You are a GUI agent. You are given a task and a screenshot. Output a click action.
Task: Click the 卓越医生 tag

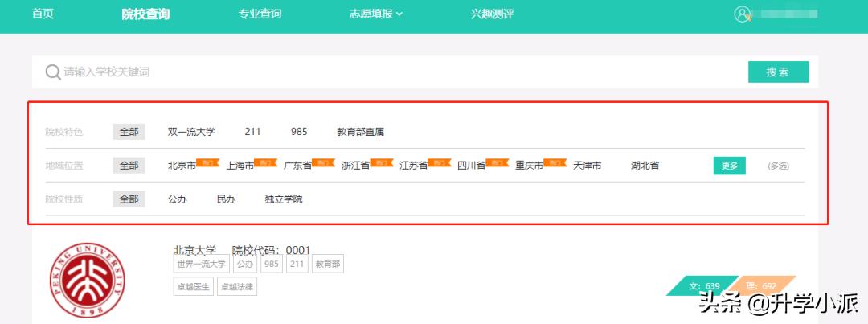[x=193, y=287]
